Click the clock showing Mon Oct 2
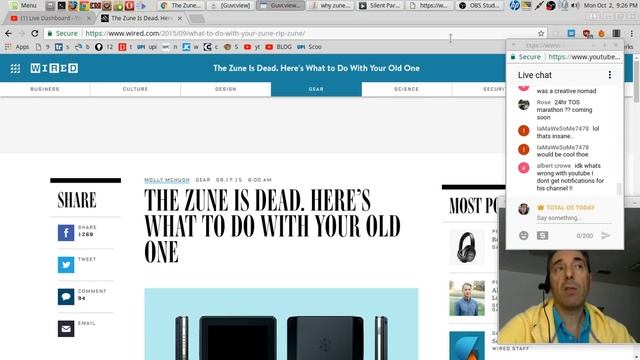This screenshot has height=360, width=640. coord(611,5)
